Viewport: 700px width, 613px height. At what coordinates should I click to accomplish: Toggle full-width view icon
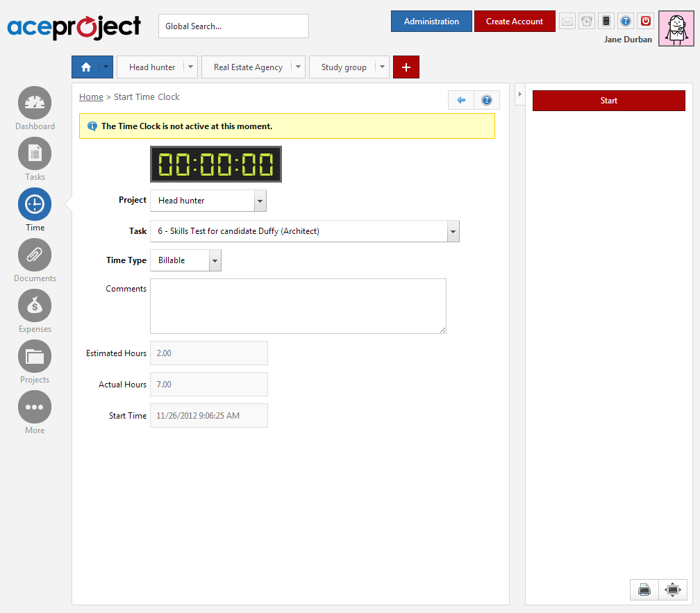[x=673, y=590]
